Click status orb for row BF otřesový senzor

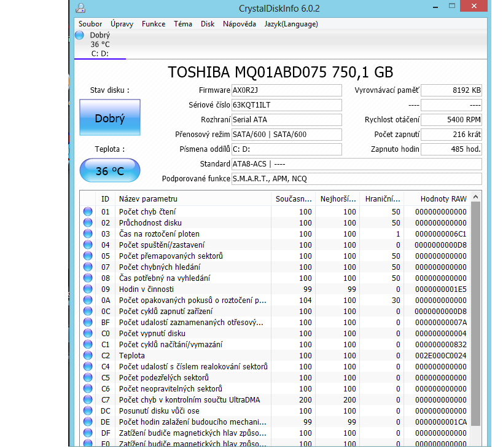point(88,322)
